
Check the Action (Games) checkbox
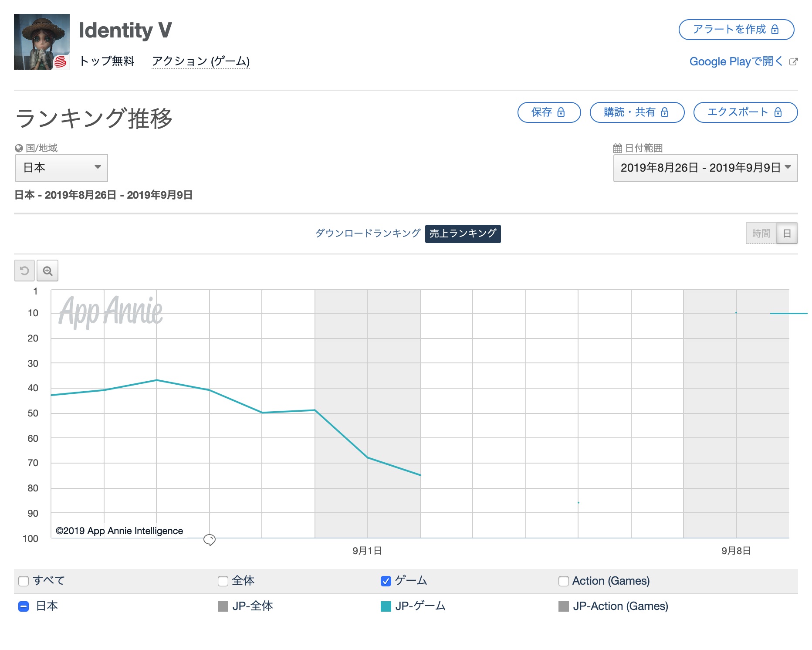pyautogui.click(x=564, y=581)
